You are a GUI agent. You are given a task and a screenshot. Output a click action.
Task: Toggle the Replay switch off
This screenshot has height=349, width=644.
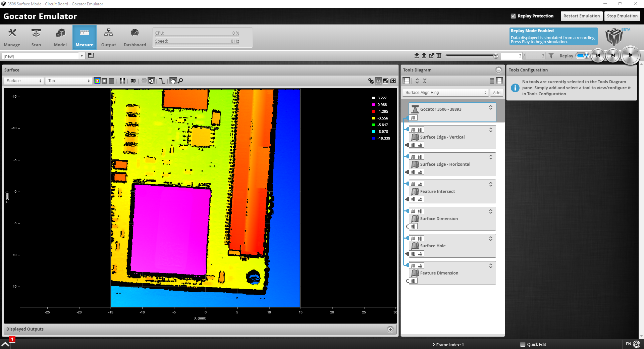tap(583, 56)
